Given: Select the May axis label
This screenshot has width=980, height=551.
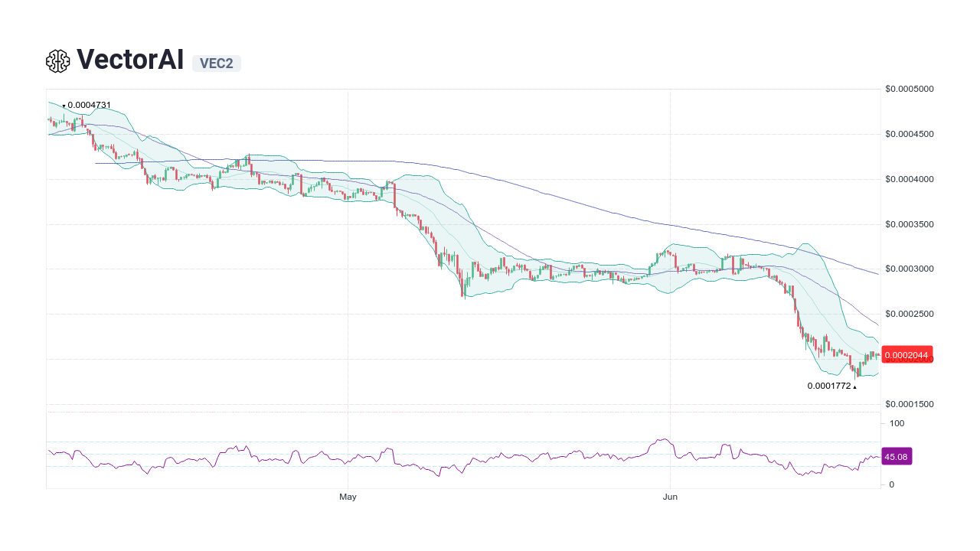Looking at the screenshot, I should tap(348, 497).
